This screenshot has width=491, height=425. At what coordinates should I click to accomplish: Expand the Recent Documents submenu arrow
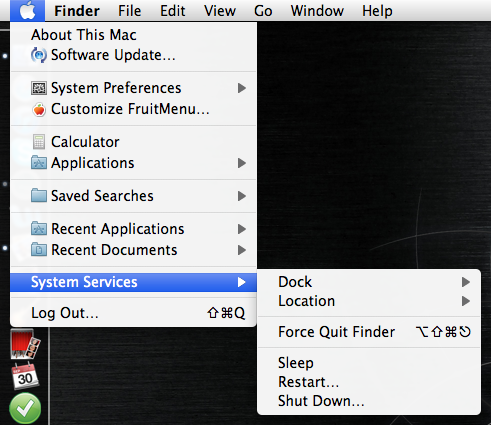point(242,250)
